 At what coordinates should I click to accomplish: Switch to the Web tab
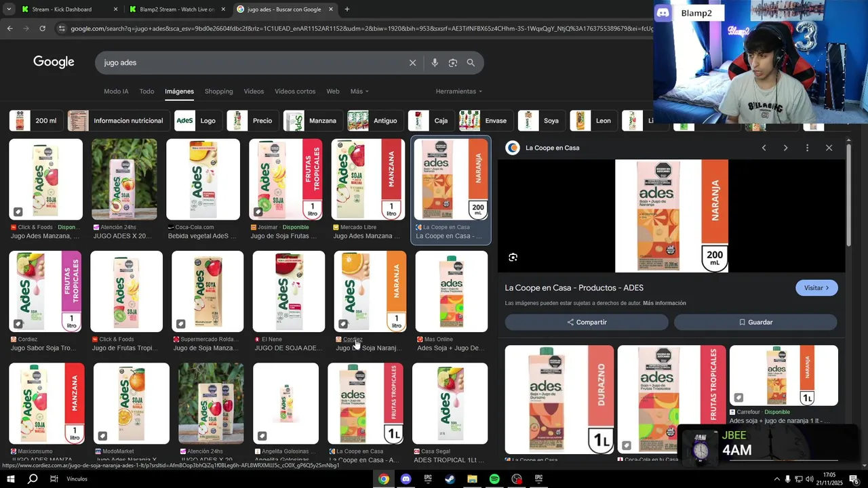coord(332,91)
